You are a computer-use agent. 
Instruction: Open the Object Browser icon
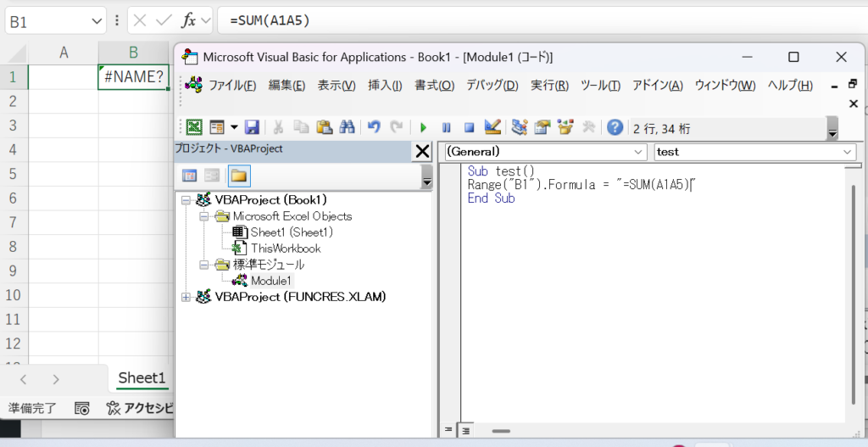click(x=565, y=128)
